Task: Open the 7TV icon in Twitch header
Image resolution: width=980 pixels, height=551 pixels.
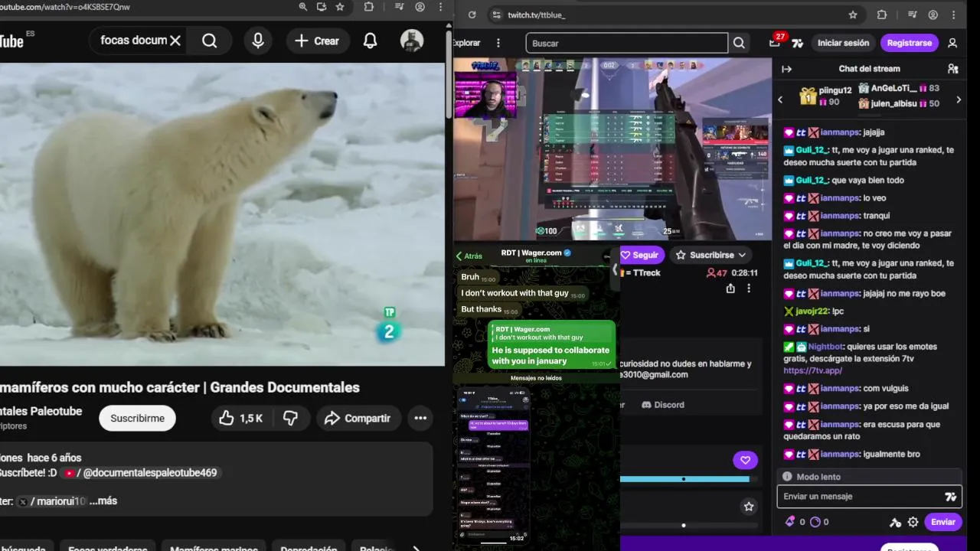Action: [798, 44]
